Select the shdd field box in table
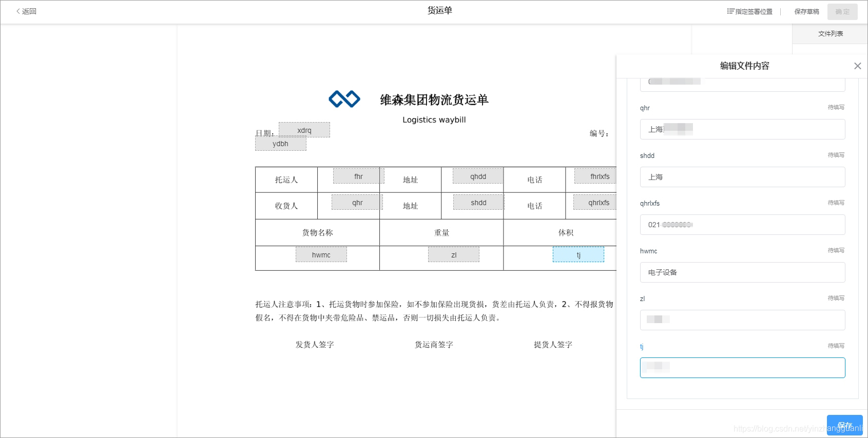 (478, 202)
